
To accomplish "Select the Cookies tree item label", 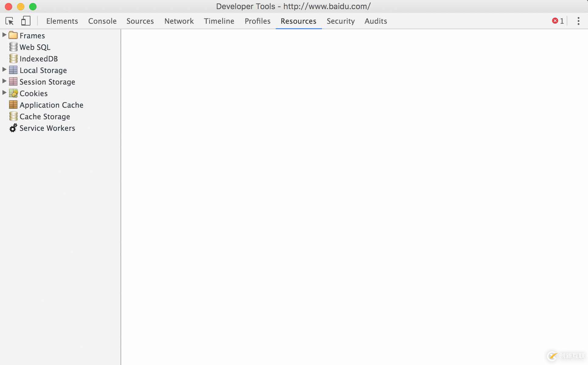I will [33, 93].
